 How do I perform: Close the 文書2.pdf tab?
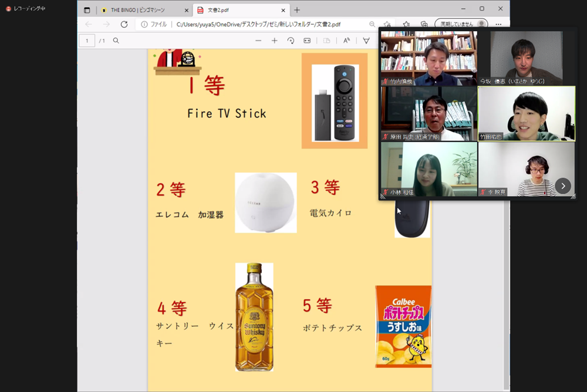tap(283, 10)
